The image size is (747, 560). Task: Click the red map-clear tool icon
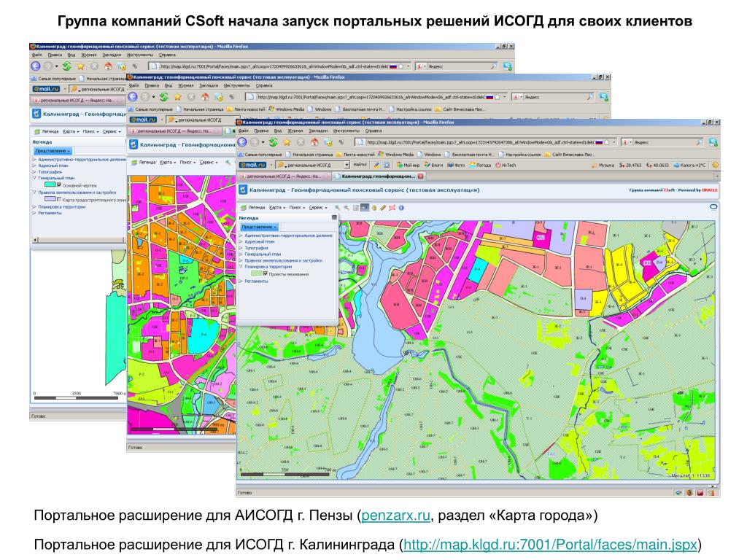pos(392,208)
